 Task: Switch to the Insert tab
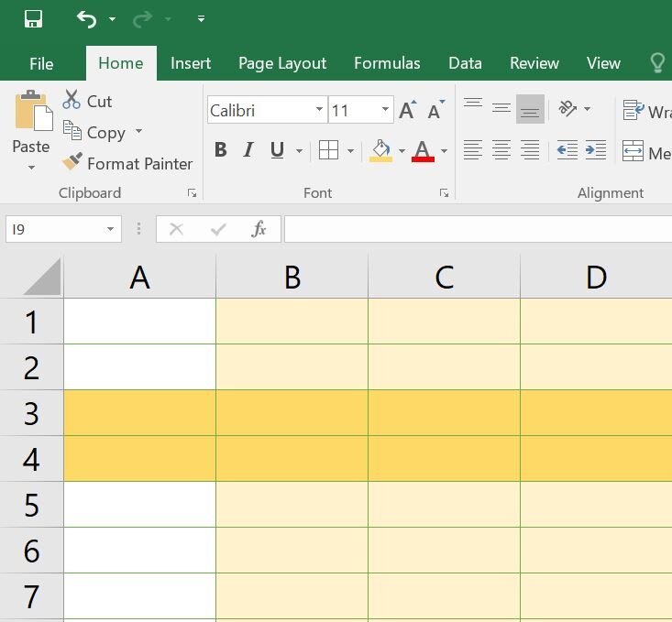pyautogui.click(x=191, y=63)
